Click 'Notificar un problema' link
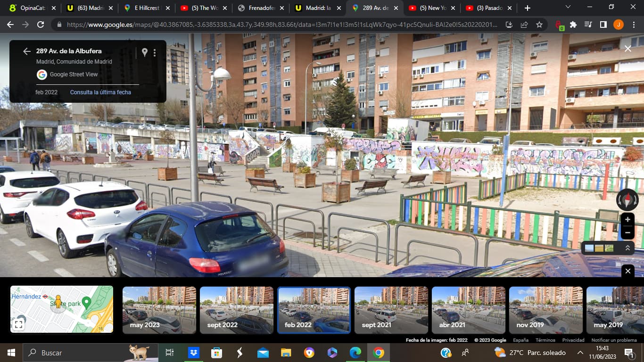Image resolution: width=644 pixels, height=362 pixels. (x=614, y=340)
